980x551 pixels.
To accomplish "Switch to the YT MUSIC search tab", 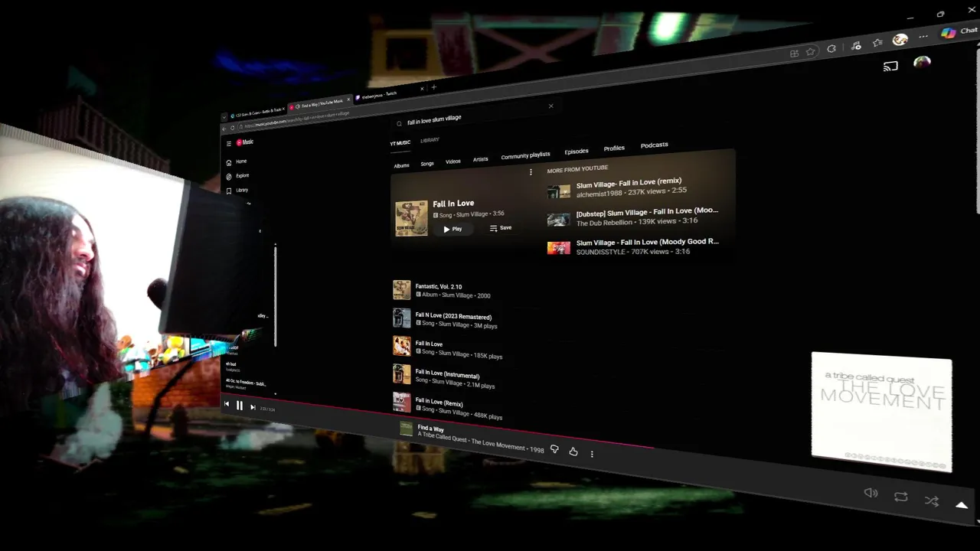I will click(400, 143).
